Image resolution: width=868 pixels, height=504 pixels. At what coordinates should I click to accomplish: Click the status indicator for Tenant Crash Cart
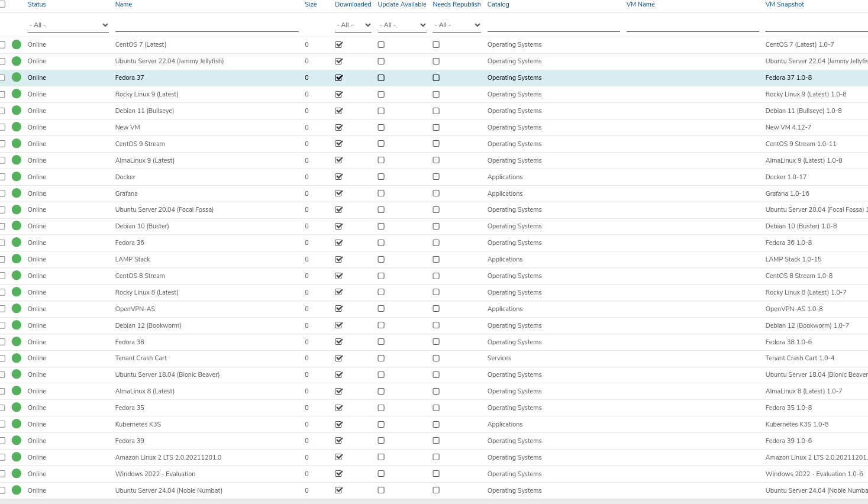pyautogui.click(x=17, y=358)
